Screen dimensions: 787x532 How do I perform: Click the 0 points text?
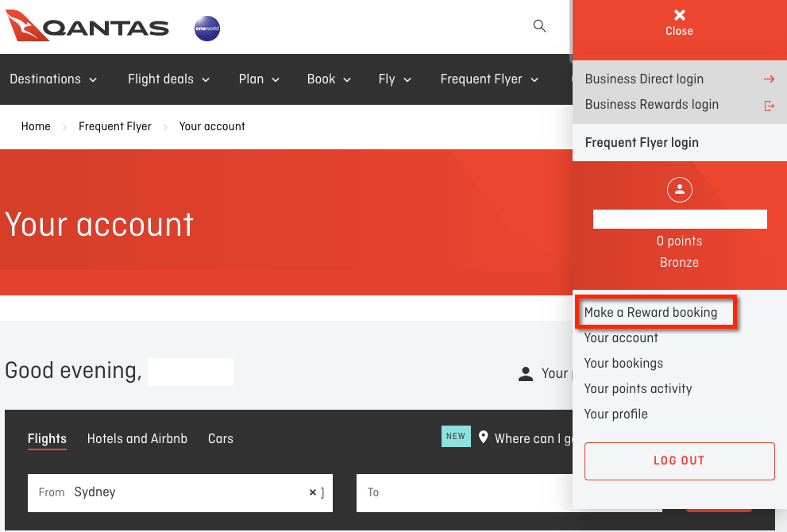[679, 241]
